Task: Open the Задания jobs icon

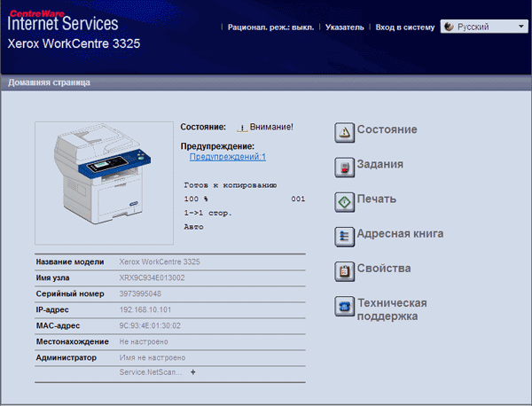Action: tap(344, 168)
